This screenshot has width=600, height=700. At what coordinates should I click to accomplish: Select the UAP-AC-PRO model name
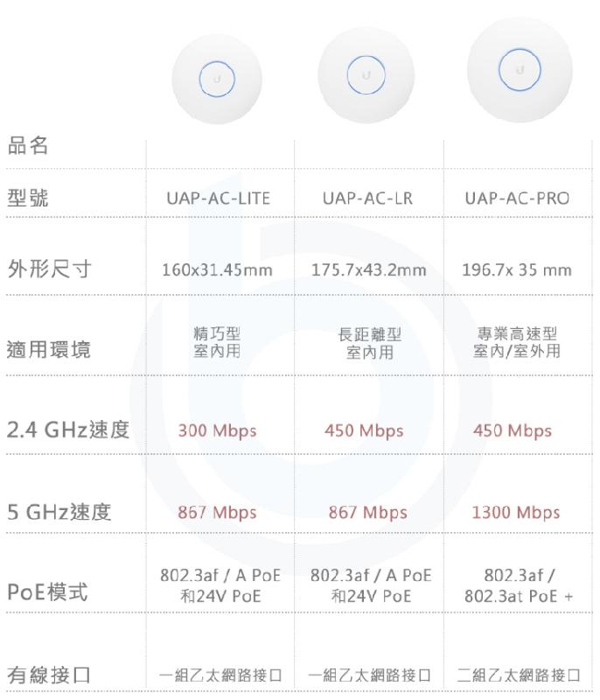coord(517,199)
